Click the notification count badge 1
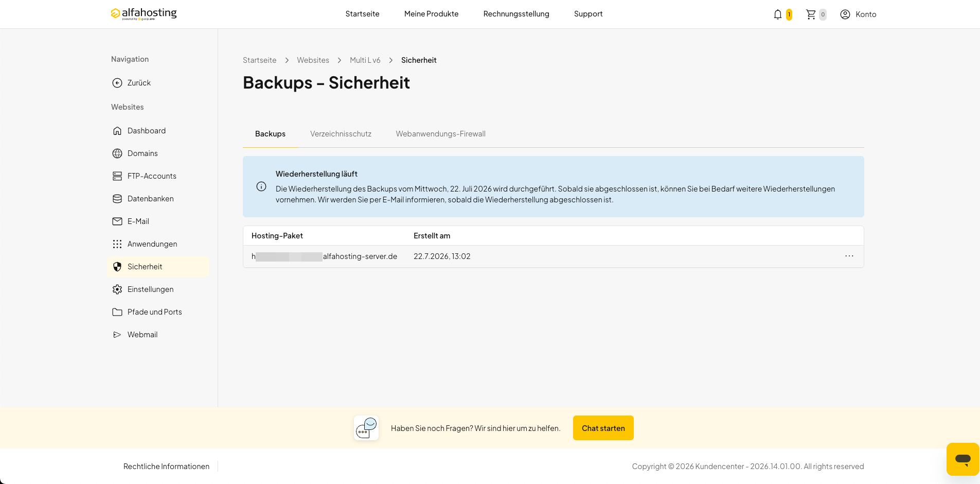 click(x=789, y=15)
